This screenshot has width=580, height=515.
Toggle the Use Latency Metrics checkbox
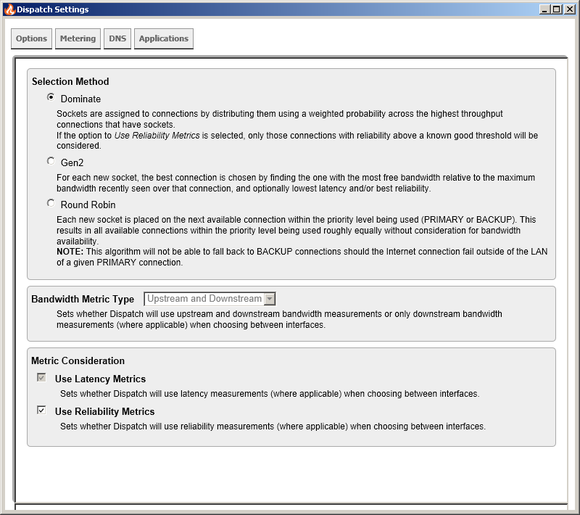pyautogui.click(x=41, y=377)
